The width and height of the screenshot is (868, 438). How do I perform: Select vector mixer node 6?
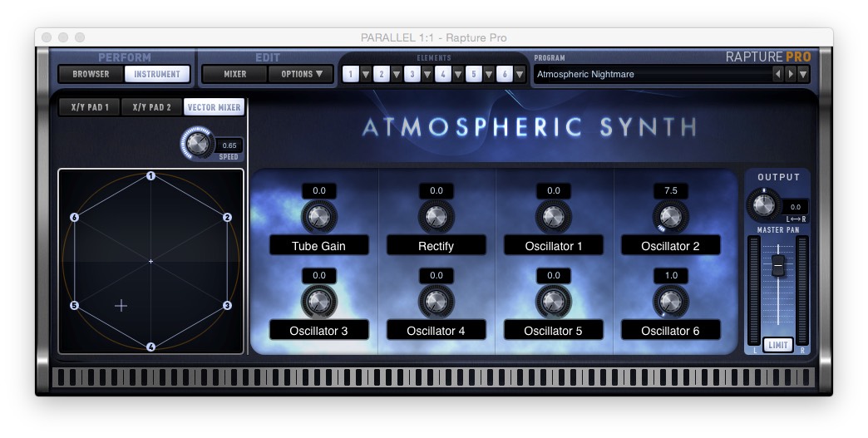click(x=74, y=218)
